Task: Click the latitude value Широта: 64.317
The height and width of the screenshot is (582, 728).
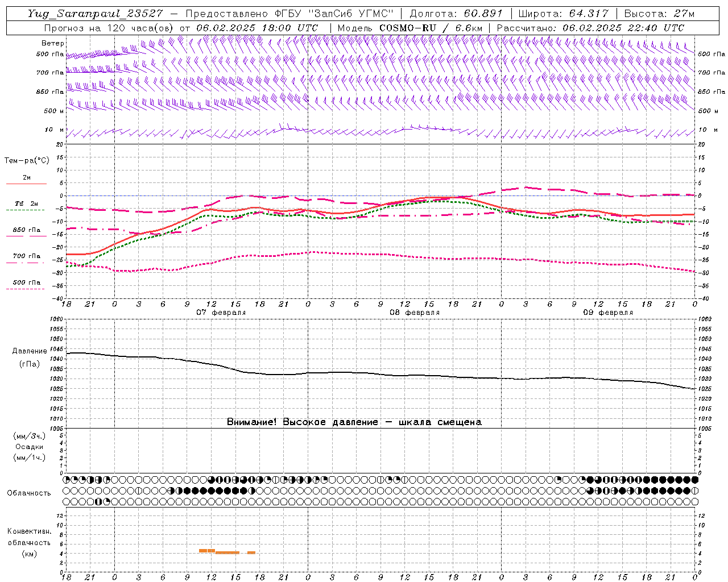Action: (563, 14)
